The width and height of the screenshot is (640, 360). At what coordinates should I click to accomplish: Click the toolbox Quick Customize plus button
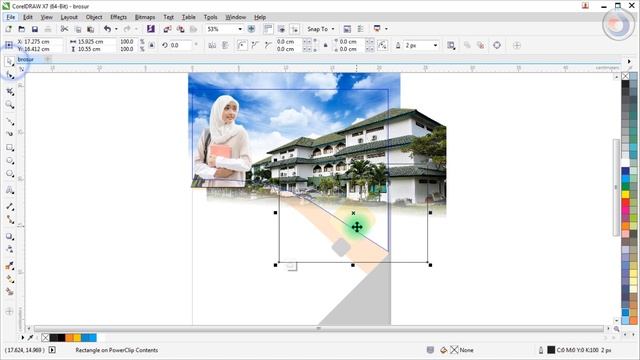pyautogui.click(x=9, y=311)
